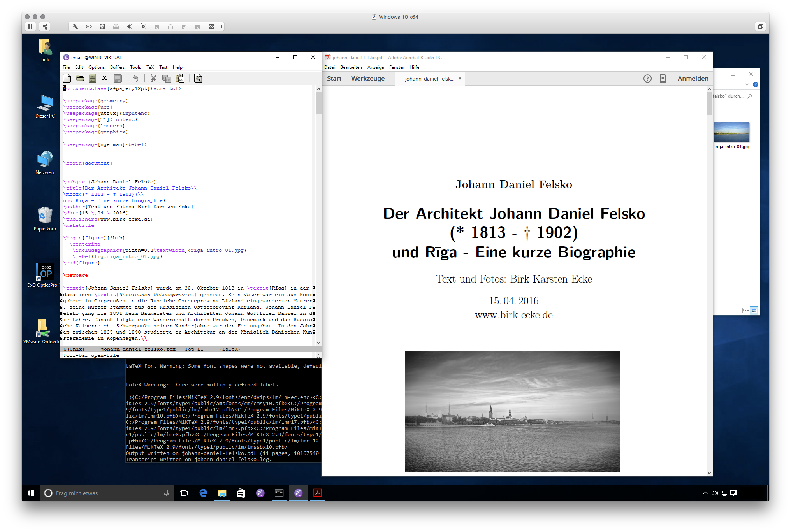The height and width of the screenshot is (532, 791).
Task: Click the VMware sound speaker icon
Action: [130, 26]
